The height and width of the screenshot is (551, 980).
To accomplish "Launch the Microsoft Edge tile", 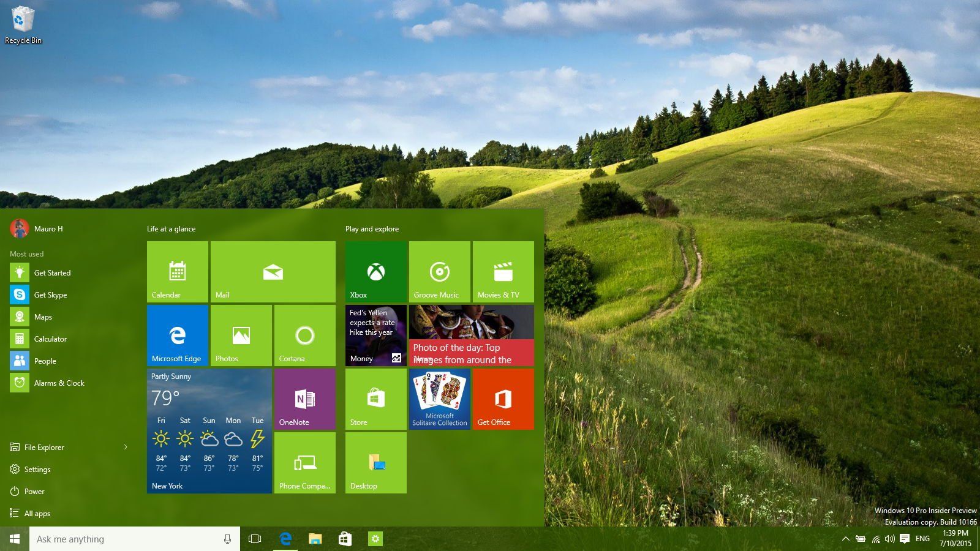I will 178,335.
